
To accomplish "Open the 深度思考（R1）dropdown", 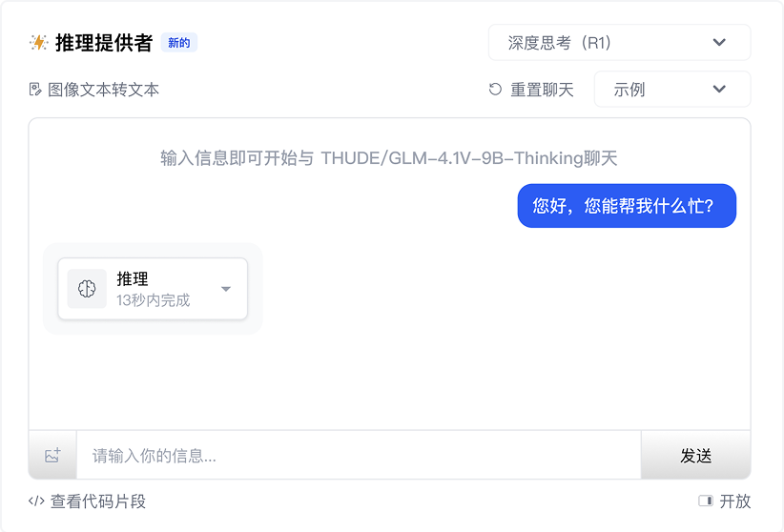I will click(x=618, y=43).
